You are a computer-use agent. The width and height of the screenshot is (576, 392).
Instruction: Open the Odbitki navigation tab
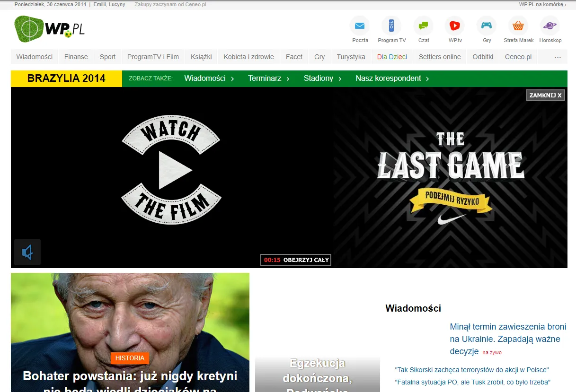coord(483,57)
